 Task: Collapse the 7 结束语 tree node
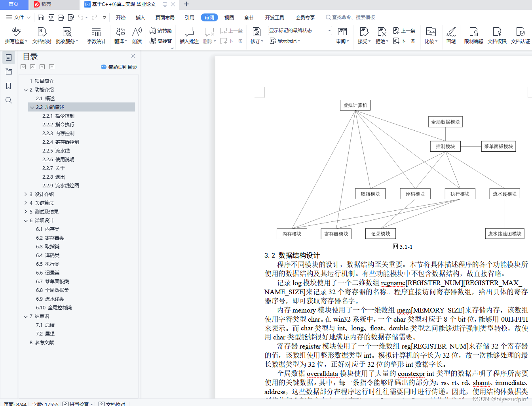pos(26,316)
